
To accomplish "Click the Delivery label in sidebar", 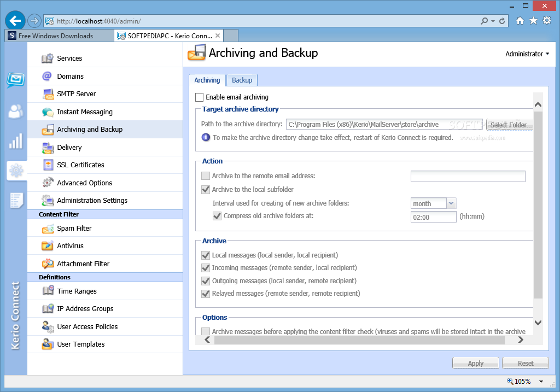I will [x=69, y=148].
